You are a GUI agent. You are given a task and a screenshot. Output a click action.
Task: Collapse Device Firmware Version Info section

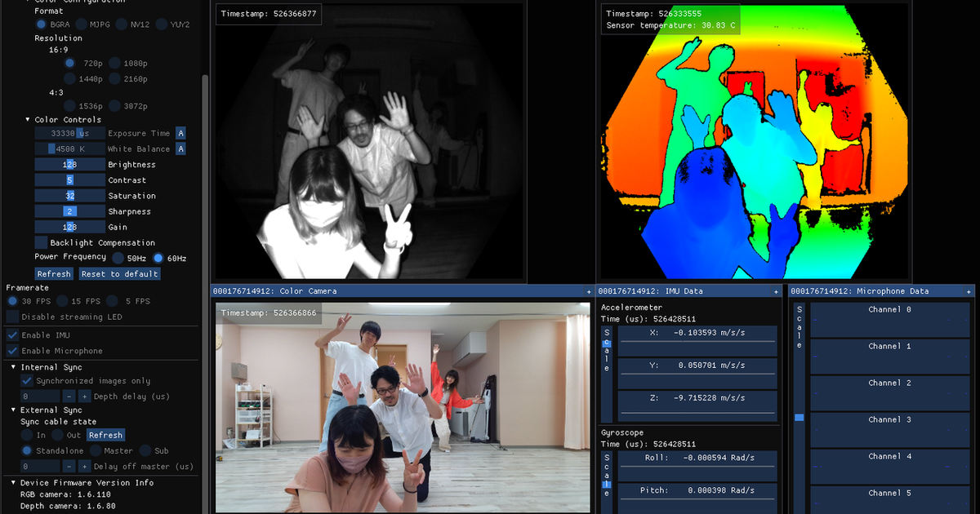(x=13, y=483)
